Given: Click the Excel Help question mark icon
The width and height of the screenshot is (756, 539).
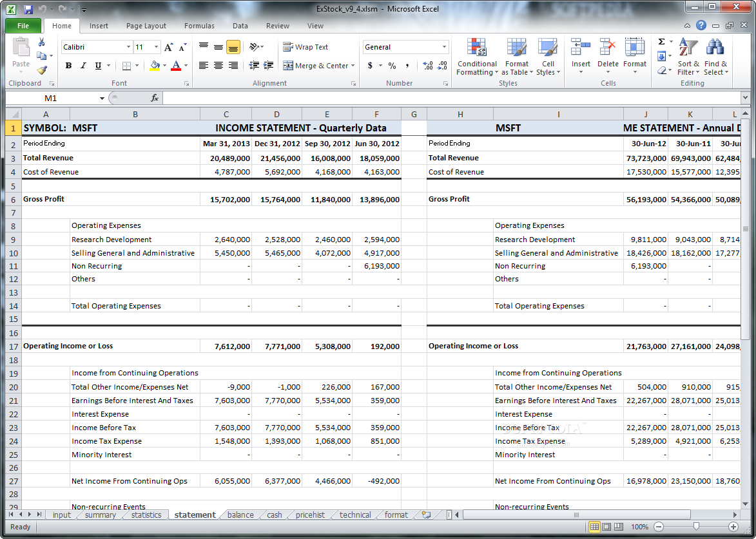Looking at the screenshot, I should tap(701, 26).
